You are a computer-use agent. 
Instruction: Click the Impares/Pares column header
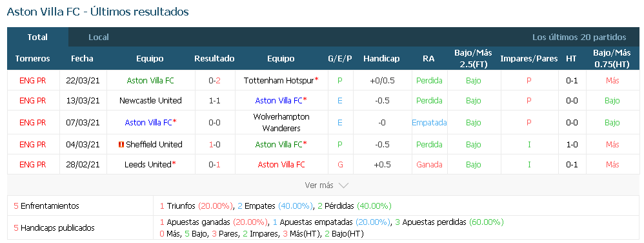[529, 58]
